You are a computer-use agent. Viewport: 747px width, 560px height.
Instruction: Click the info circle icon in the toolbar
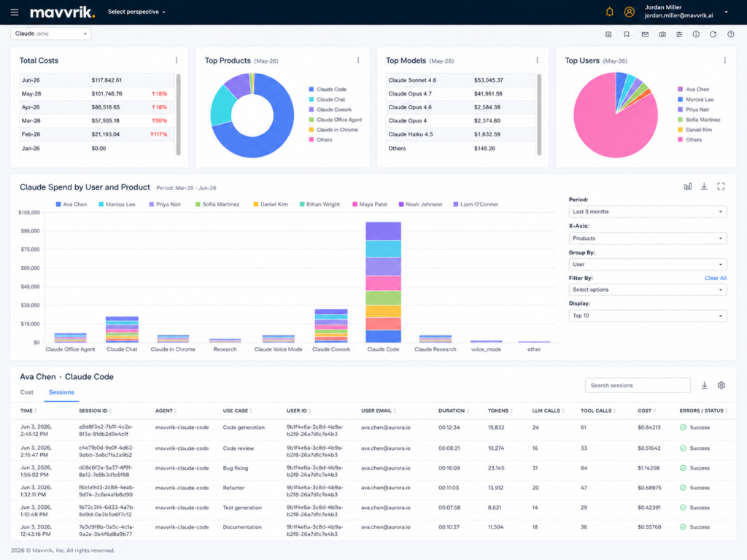(x=696, y=34)
